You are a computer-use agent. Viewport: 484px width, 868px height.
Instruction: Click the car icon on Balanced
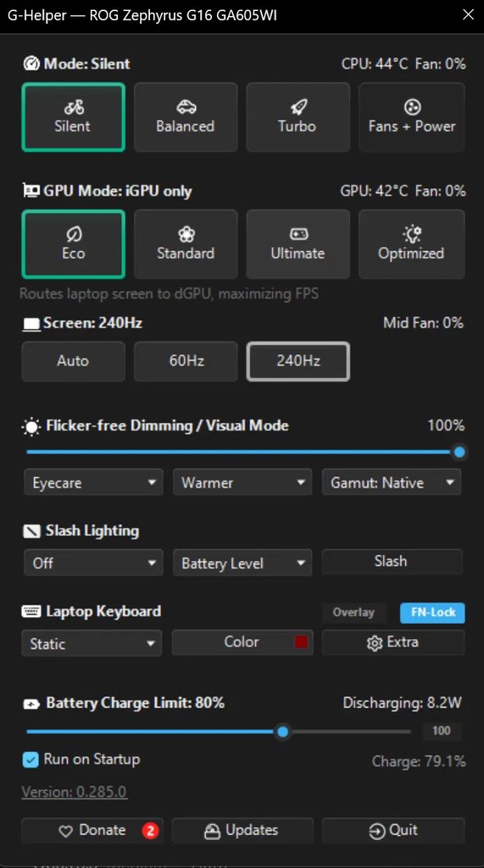pyautogui.click(x=186, y=107)
